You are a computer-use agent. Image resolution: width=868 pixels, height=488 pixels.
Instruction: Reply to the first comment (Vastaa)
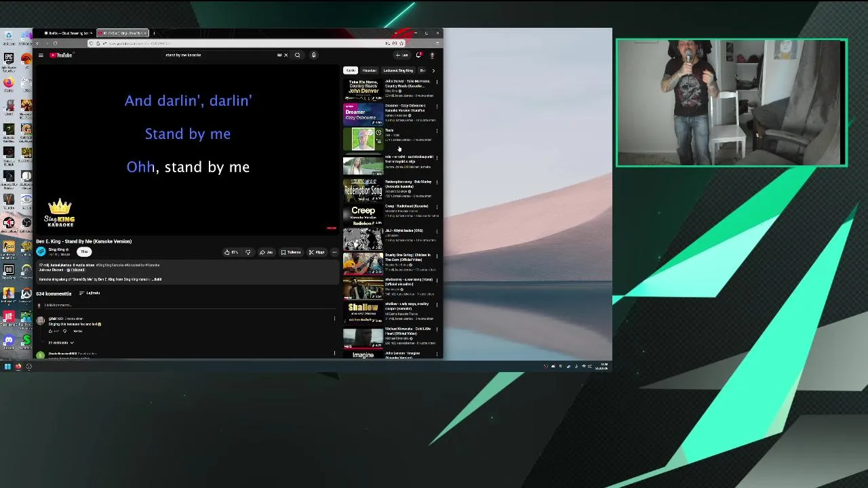click(78, 331)
